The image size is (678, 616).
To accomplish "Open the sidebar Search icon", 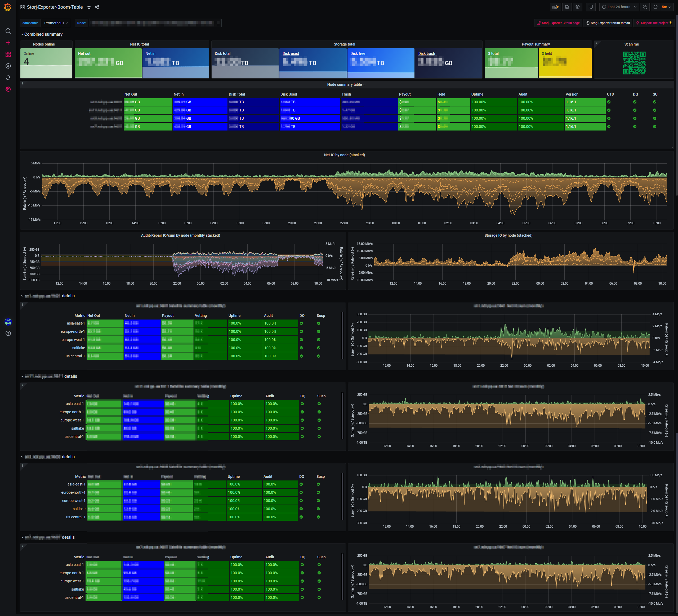I will click(x=8, y=31).
